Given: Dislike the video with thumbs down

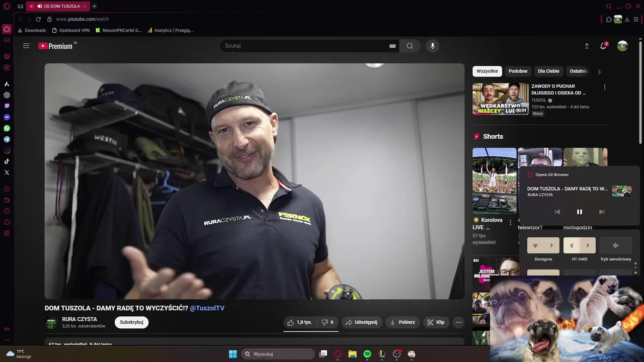Looking at the screenshot, I should 328,322.
